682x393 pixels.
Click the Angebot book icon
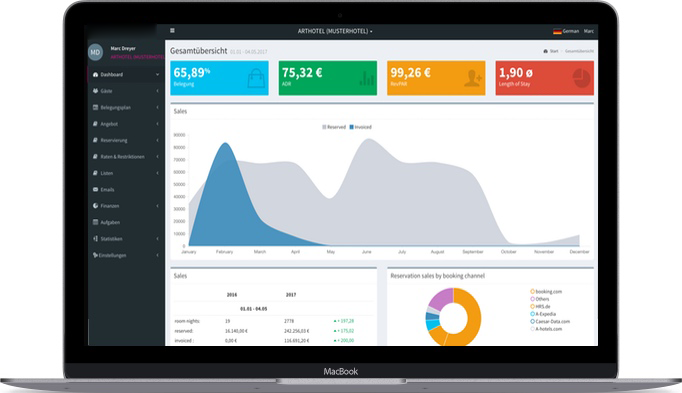95,124
